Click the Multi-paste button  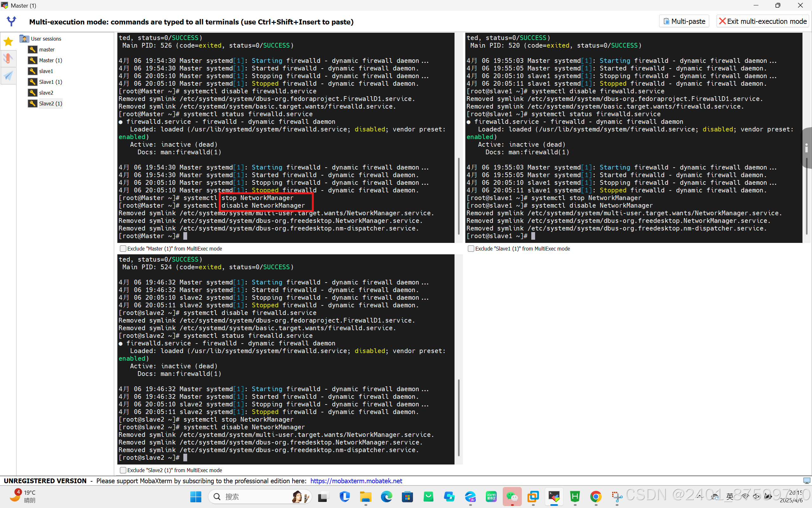[x=684, y=21]
